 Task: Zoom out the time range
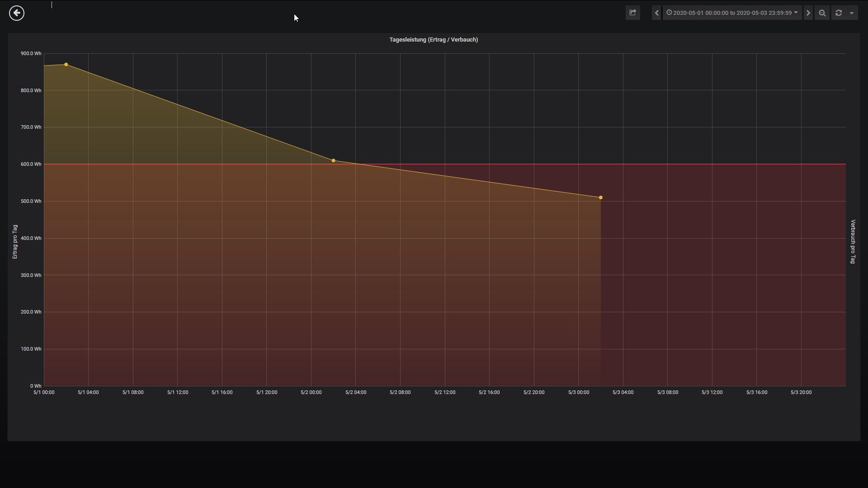click(822, 13)
